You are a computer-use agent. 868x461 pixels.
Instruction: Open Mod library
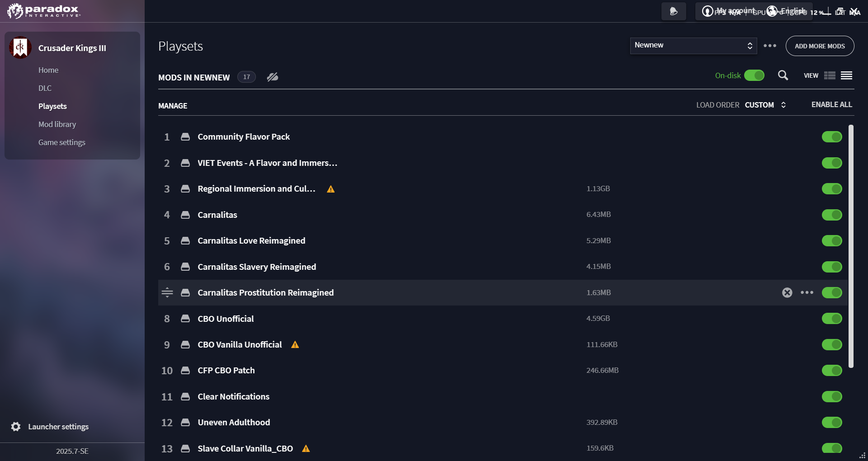(57, 124)
